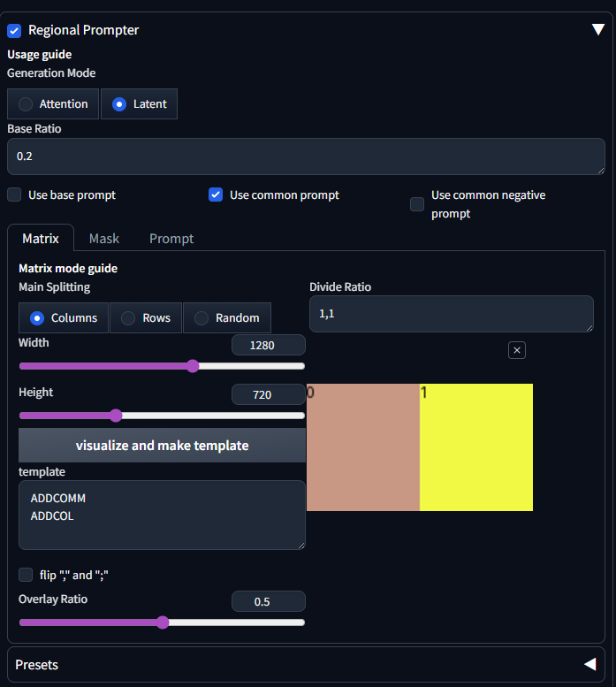The image size is (616, 687).
Task: Click the Divide Ratio text box
Action: coord(451,314)
